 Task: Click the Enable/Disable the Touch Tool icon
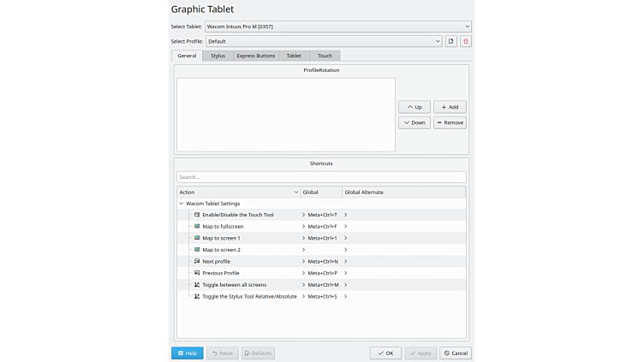coord(197,215)
